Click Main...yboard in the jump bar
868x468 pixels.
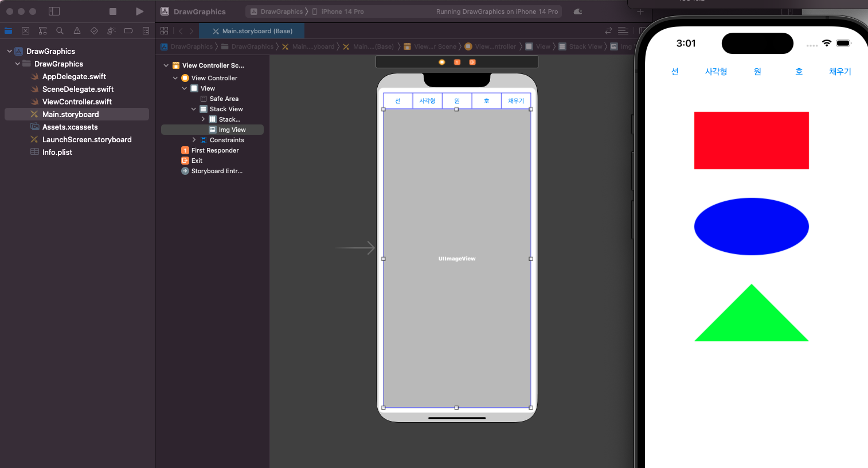click(x=308, y=46)
